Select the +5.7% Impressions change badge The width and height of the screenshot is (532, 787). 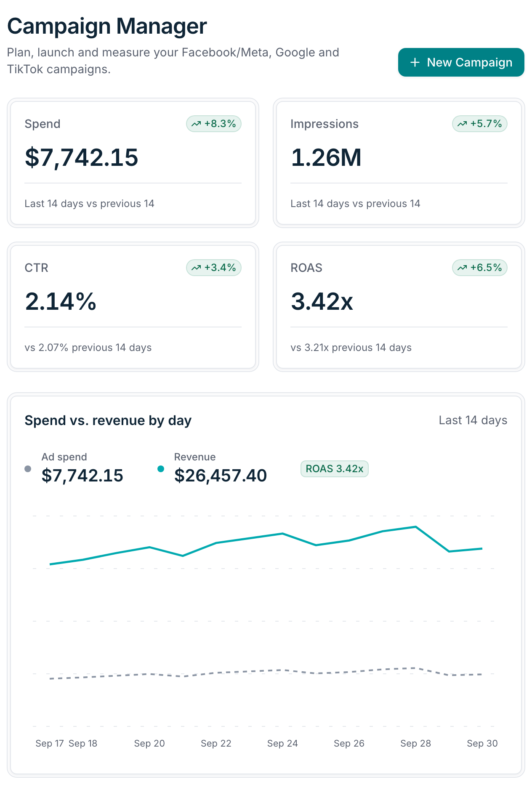click(480, 124)
